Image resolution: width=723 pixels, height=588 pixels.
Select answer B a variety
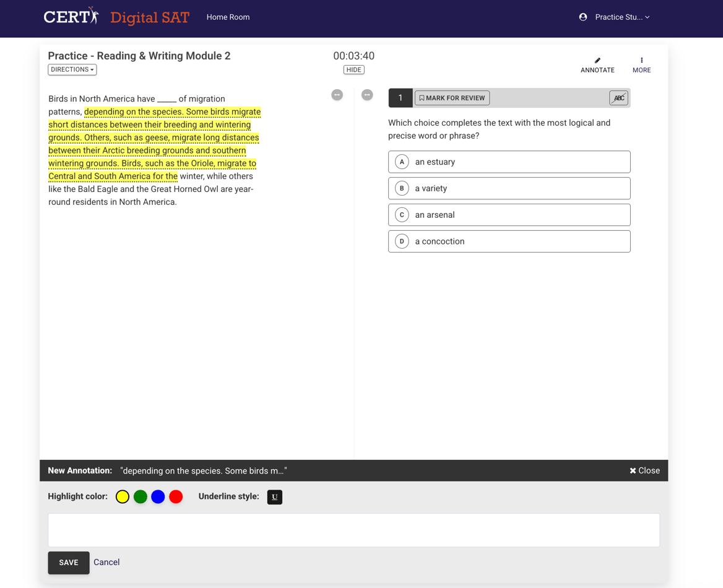coord(509,189)
